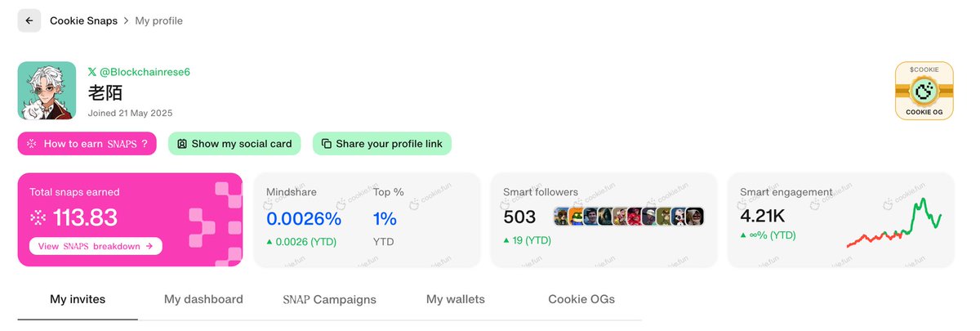This screenshot has width=980, height=331.
Task: Show my social card
Action: click(x=235, y=143)
